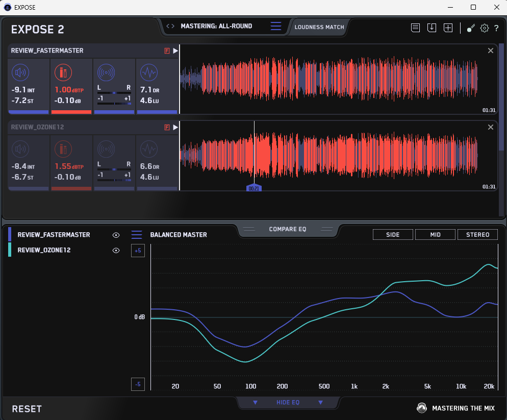This screenshot has height=420, width=507.
Task: Click blue color swatch beside REVIEW_FASTERMASTER
Action: click(x=10, y=234)
